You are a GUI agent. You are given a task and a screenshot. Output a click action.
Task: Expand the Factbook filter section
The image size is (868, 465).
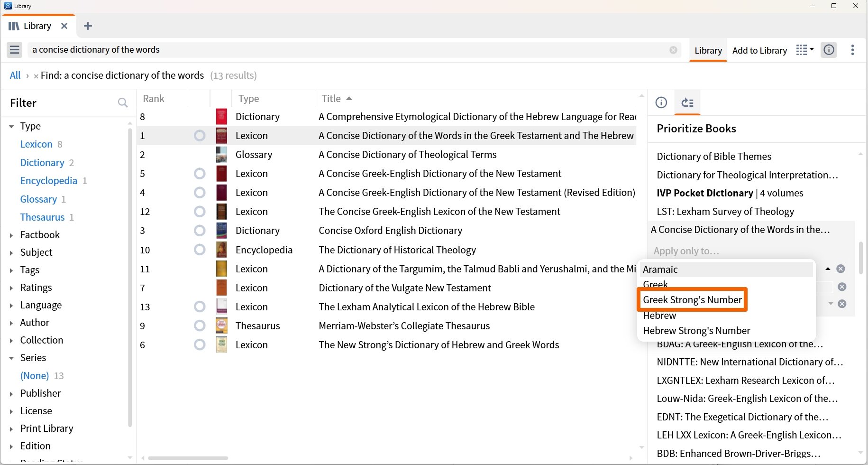[x=11, y=235]
